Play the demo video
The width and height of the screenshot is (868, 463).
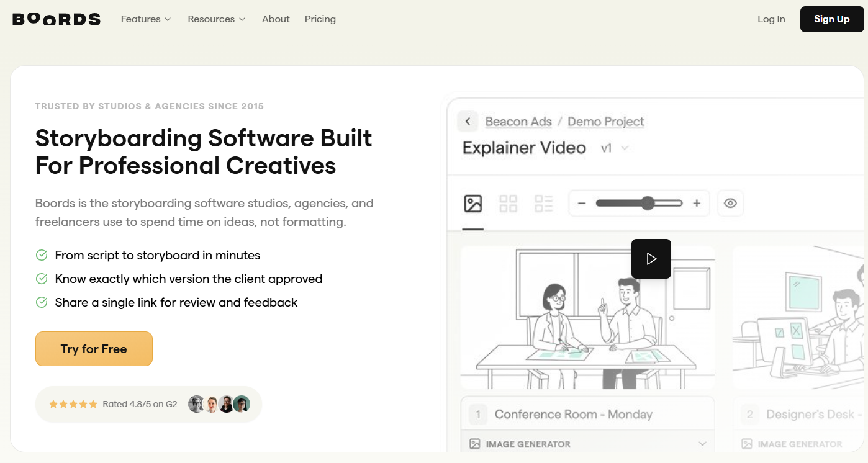coord(651,259)
